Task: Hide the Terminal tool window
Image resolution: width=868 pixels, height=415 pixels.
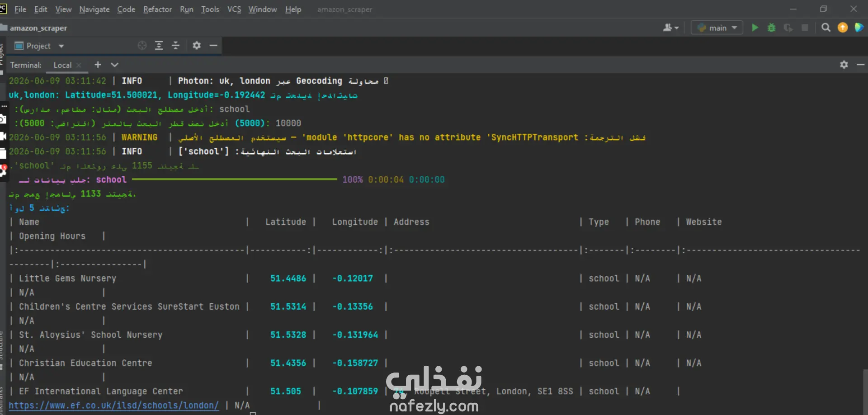Action: 860,65
